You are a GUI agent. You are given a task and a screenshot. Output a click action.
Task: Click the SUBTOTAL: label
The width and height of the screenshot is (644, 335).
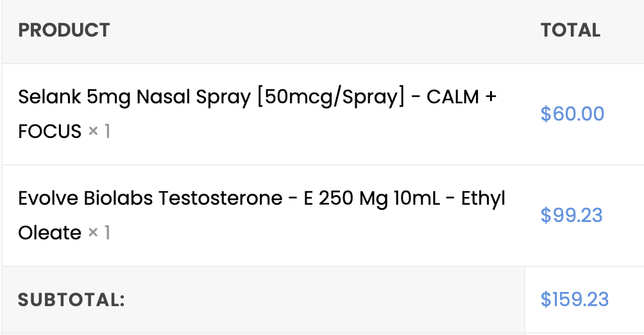(71, 300)
